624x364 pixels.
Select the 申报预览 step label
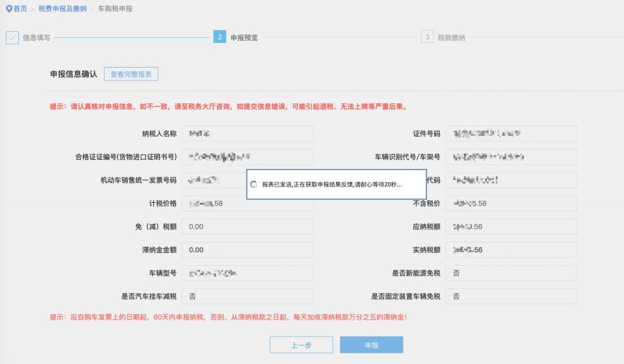tap(244, 38)
